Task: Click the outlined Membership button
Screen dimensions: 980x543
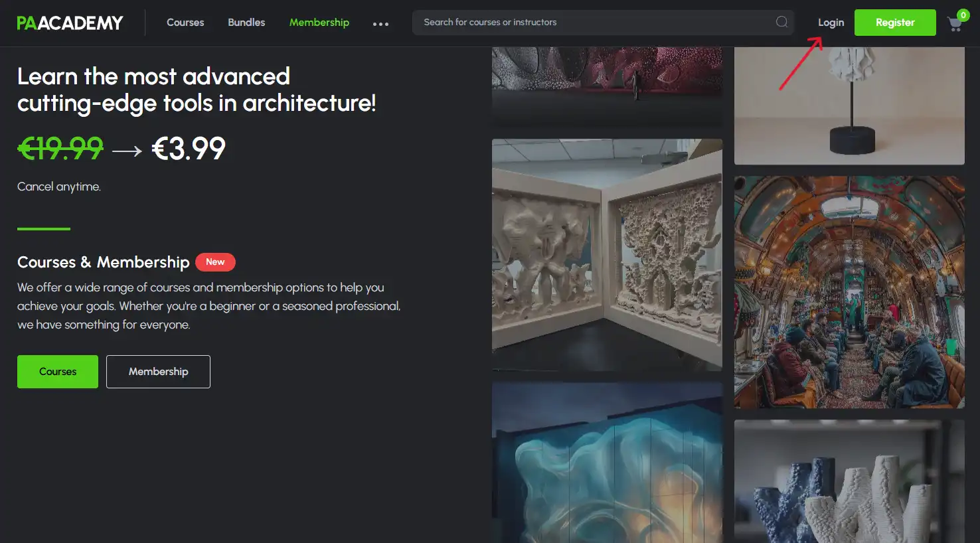Action: pos(158,372)
